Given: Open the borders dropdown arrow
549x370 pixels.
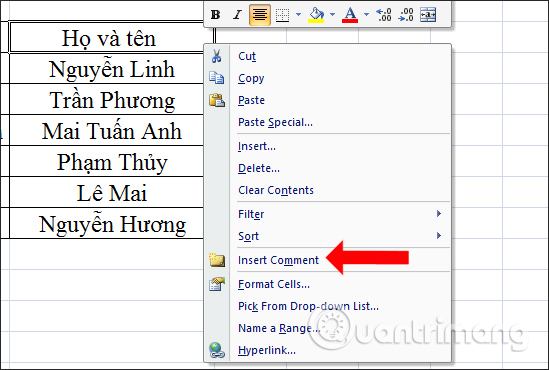Looking at the screenshot, I should click(x=298, y=15).
